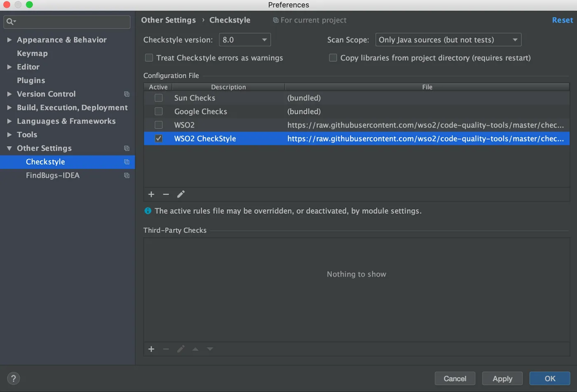The width and height of the screenshot is (577, 392).
Task: Click the third-party move down arrow
Action: [210, 349]
